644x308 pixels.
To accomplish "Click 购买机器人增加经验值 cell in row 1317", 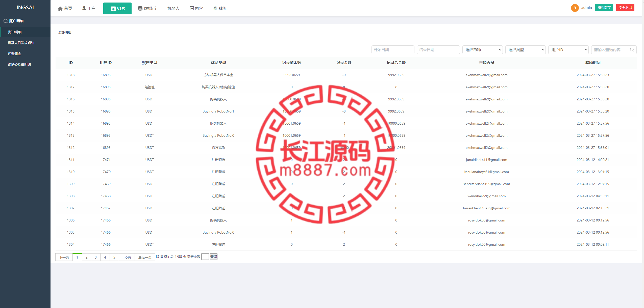I will [x=218, y=87].
